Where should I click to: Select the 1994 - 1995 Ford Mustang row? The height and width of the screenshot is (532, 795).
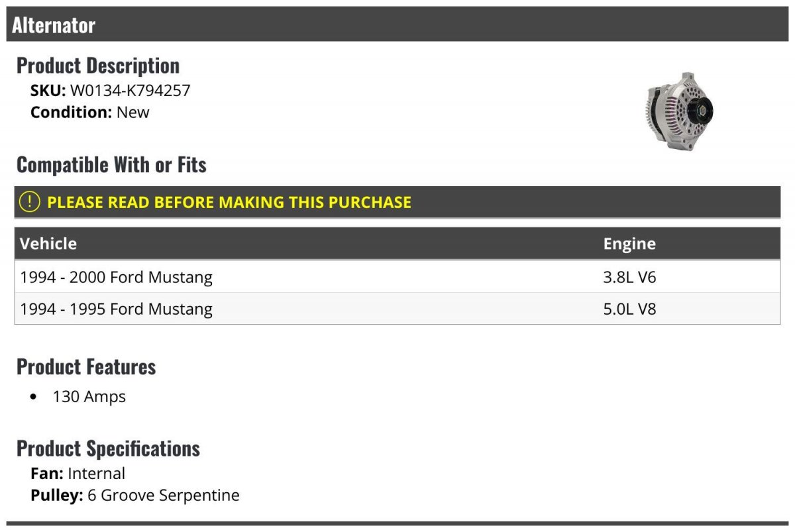117,309
